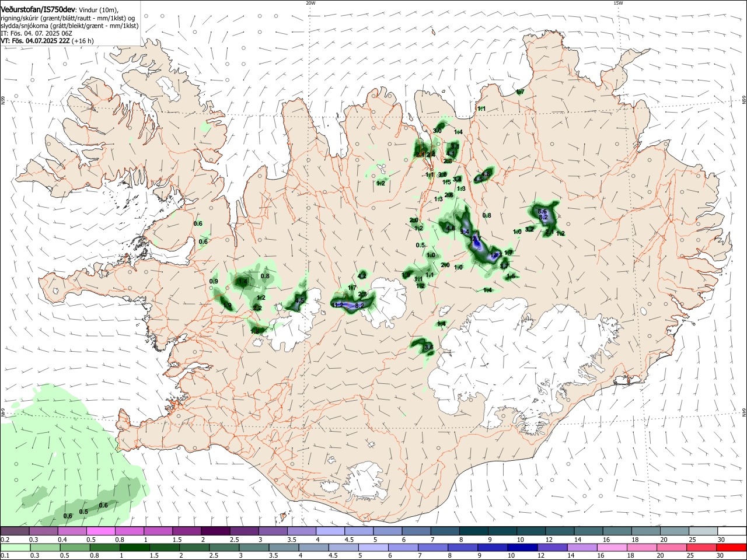Select bright pink 0.5 swatch in upper legend row
The height and width of the screenshot is (560, 747).
pos(101,531)
